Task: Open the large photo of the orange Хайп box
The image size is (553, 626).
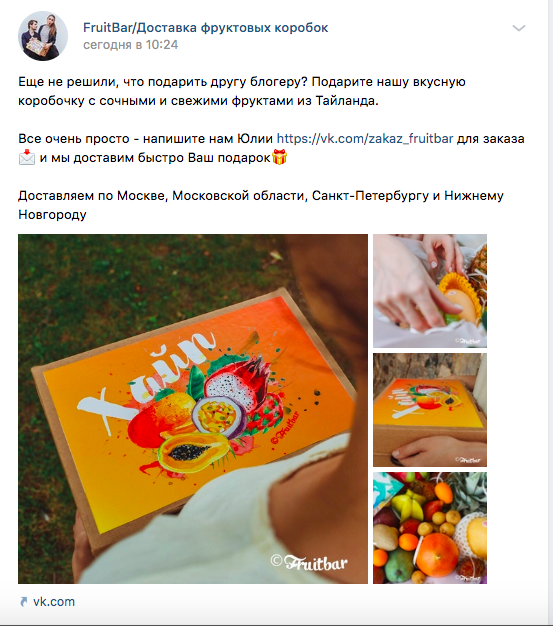Action: point(193,409)
